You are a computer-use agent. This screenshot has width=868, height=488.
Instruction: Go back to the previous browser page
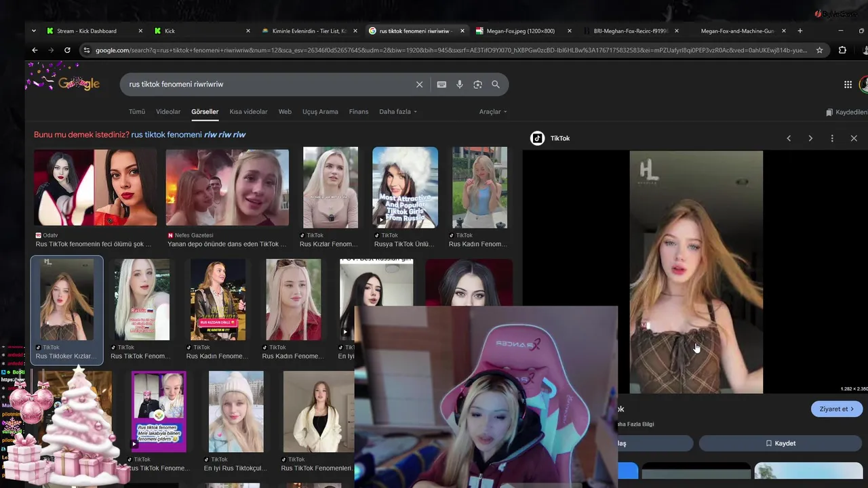pos(35,50)
